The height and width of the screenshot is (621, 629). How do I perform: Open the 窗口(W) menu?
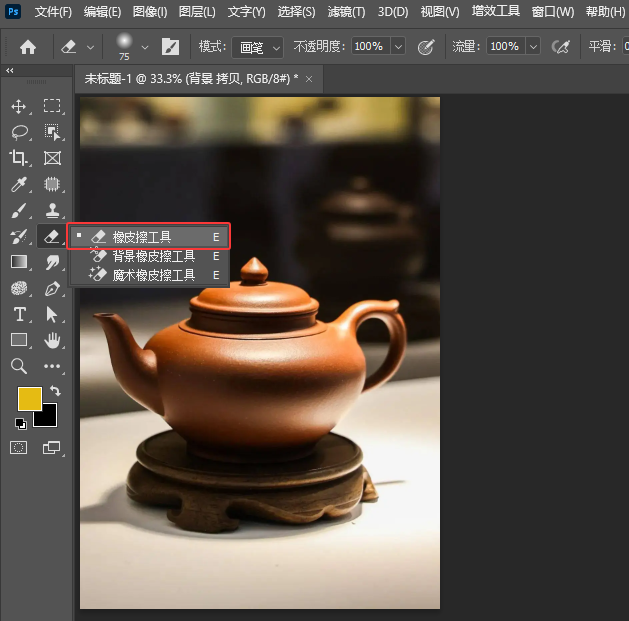[552, 12]
